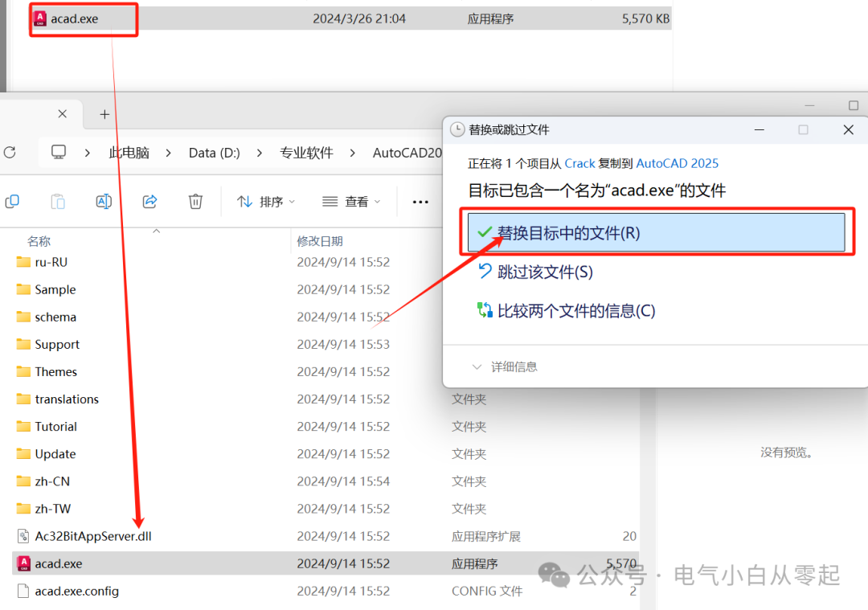This screenshot has width=868, height=610.
Task: Click the Delete trash icon
Action: coord(195,202)
